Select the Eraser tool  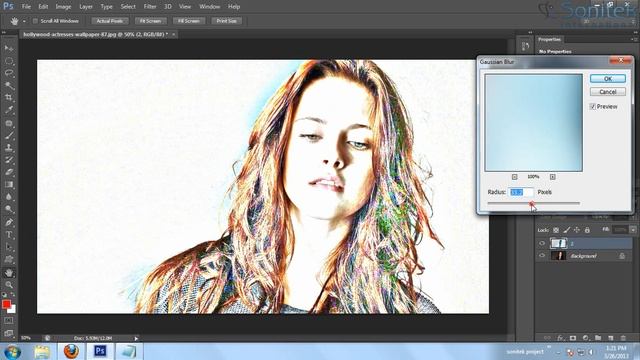[x=9, y=172]
